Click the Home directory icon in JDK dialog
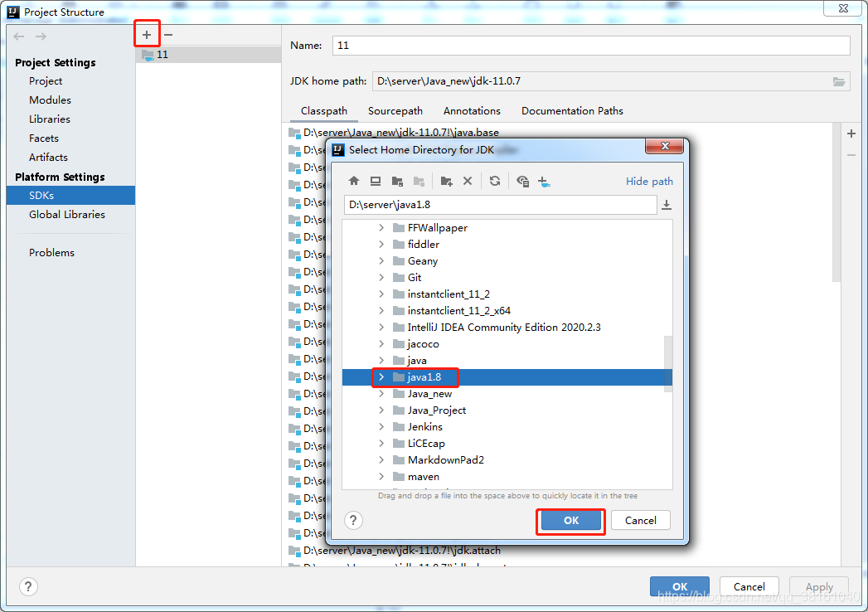The width and height of the screenshot is (868, 612). 354,181
